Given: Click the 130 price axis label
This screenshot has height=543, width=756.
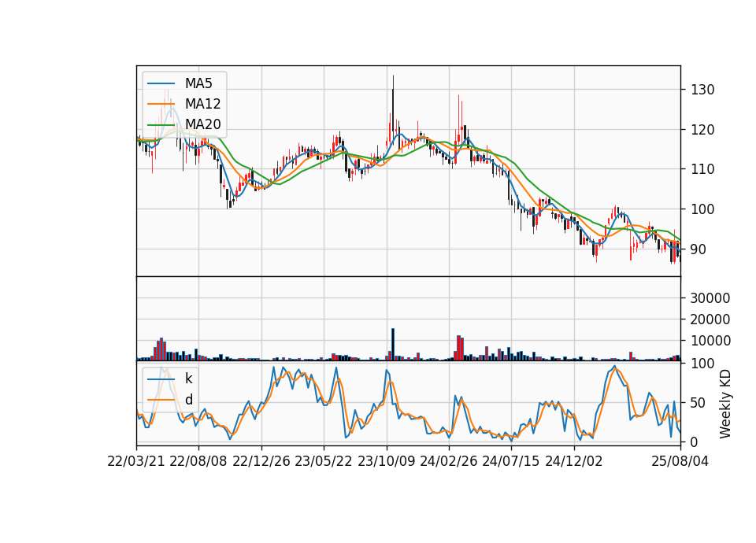Looking at the screenshot, I should (x=702, y=90).
